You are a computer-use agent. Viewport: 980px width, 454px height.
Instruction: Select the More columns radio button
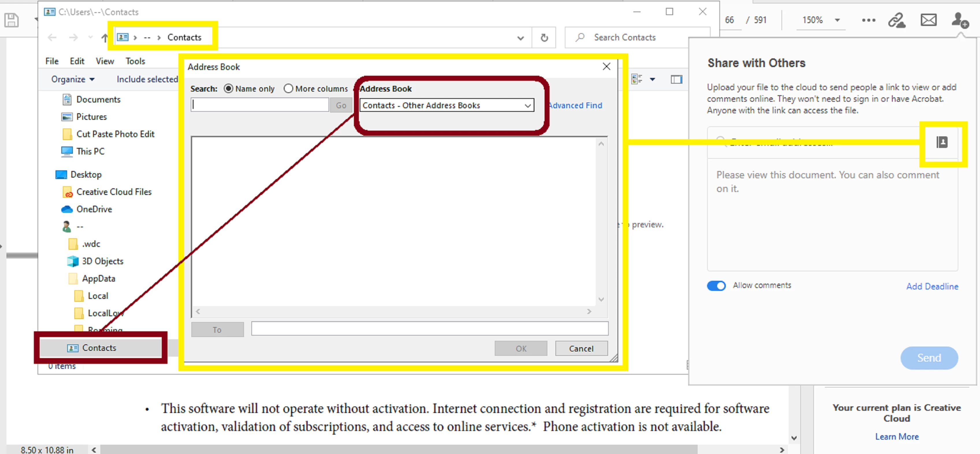pos(288,89)
